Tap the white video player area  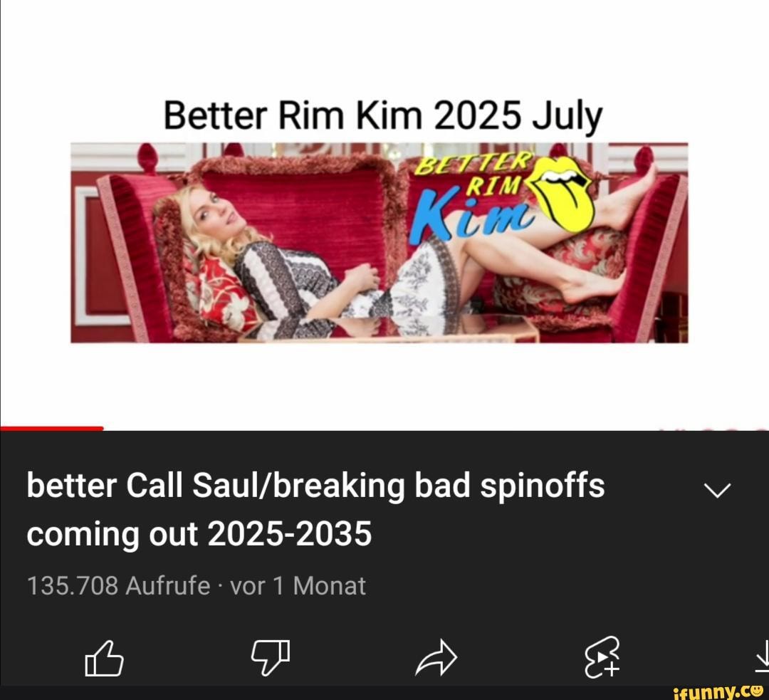point(384,214)
